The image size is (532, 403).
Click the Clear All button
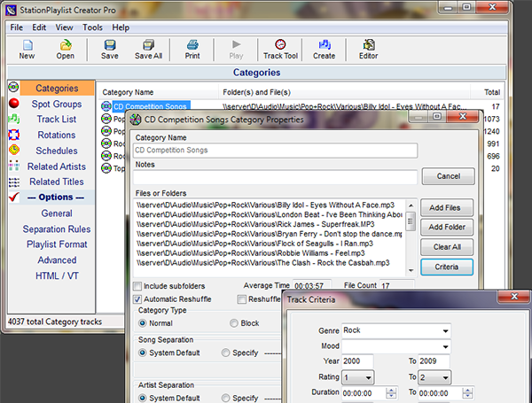447,247
